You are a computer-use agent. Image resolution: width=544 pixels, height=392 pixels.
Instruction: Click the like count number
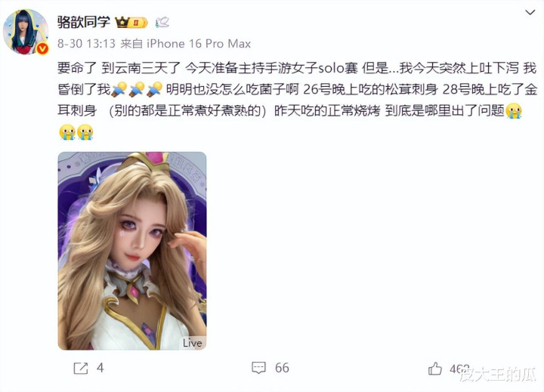[459, 369]
